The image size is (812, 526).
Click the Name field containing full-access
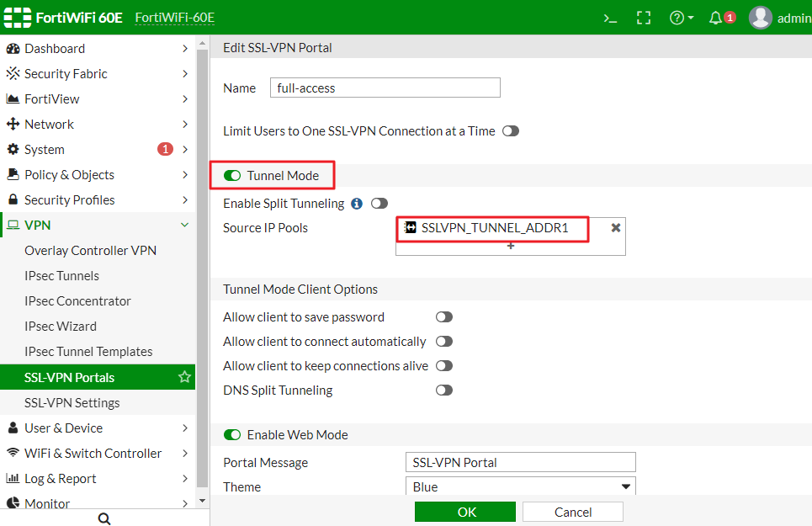coord(385,88)
